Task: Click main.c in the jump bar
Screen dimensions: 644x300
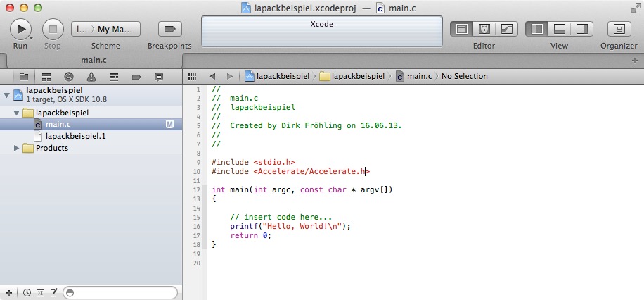Action: [x=419, y=76]
